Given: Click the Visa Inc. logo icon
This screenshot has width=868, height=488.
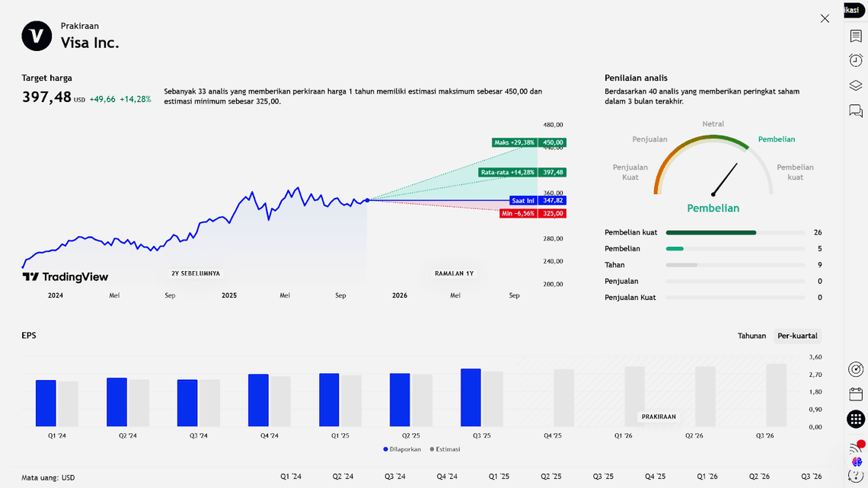Looking at the screenshot, I should point(37,36).
